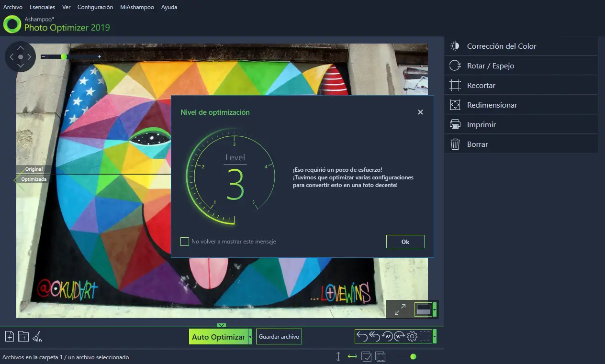Click the zoom plus button
The width and height of the screenshot is (605, 364).
99,56
